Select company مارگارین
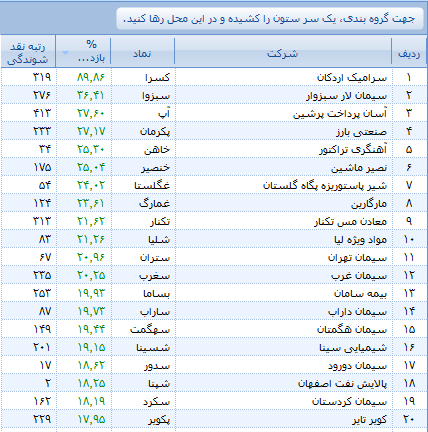 (369, 204)
